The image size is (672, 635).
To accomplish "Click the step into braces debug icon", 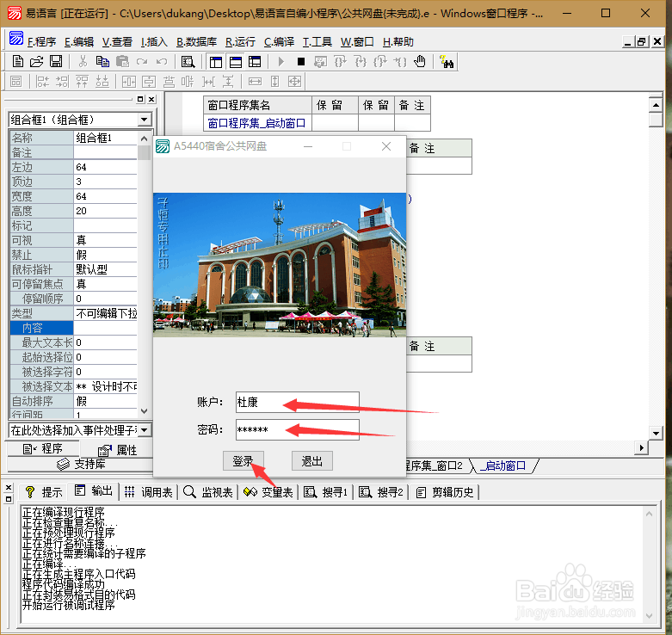I will (361, 62).
